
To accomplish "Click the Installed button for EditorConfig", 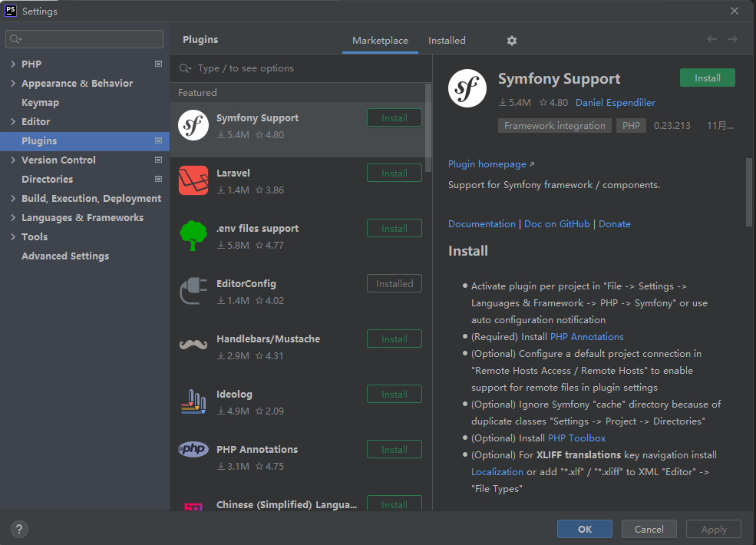I will tap(395, 283).
